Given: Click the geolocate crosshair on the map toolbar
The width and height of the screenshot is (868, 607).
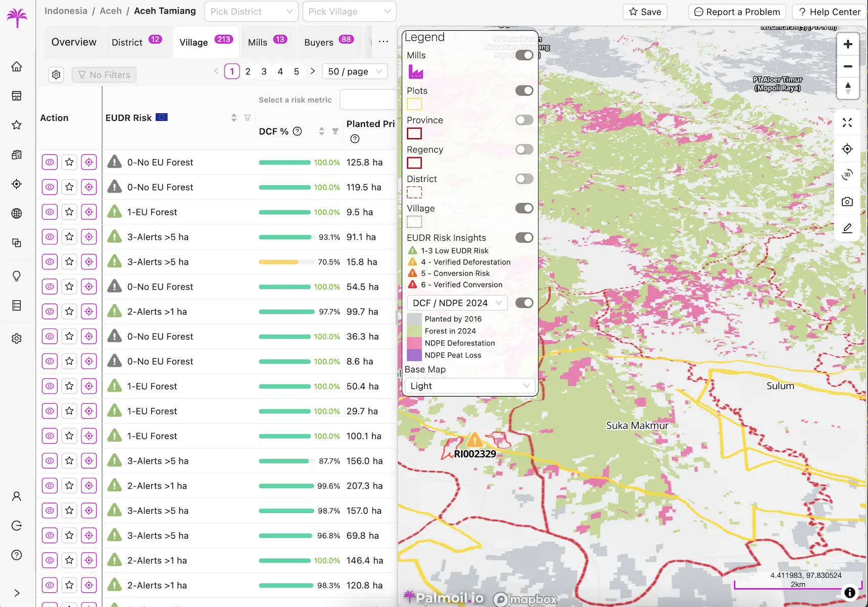Looking at the screenshot, I should (x=847, y=149).
